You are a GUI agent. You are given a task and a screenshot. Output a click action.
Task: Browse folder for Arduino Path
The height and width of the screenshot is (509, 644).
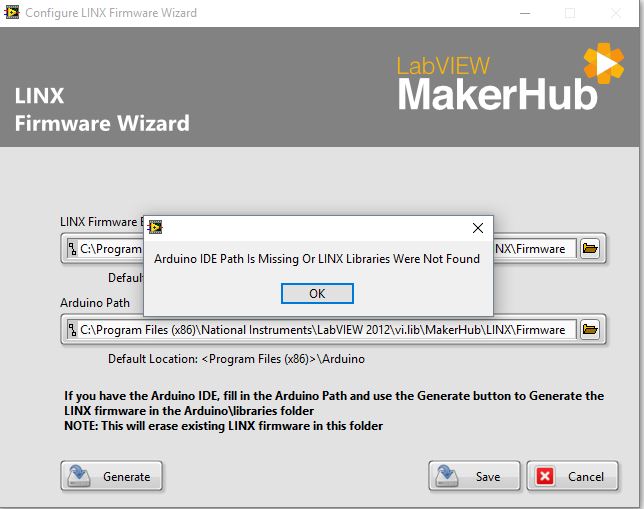coord(590,329)
